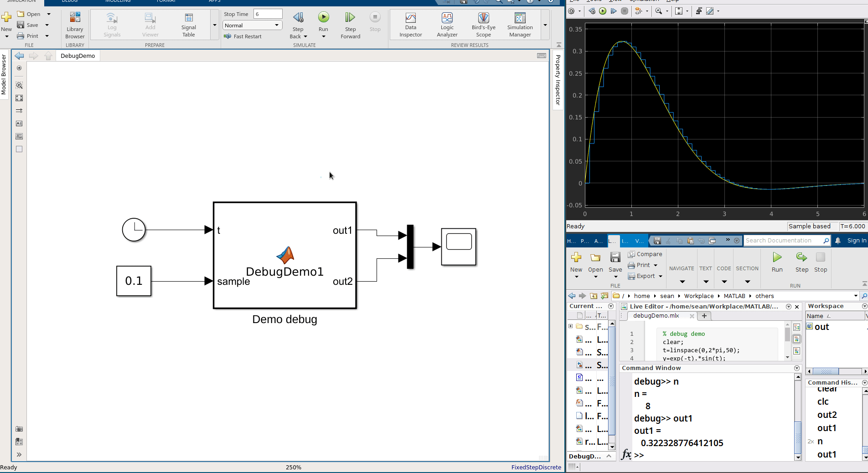Expand the Step Back dropdown arrow
The width and height of the screenshot is (868, 473).
(x=305, y=36)
